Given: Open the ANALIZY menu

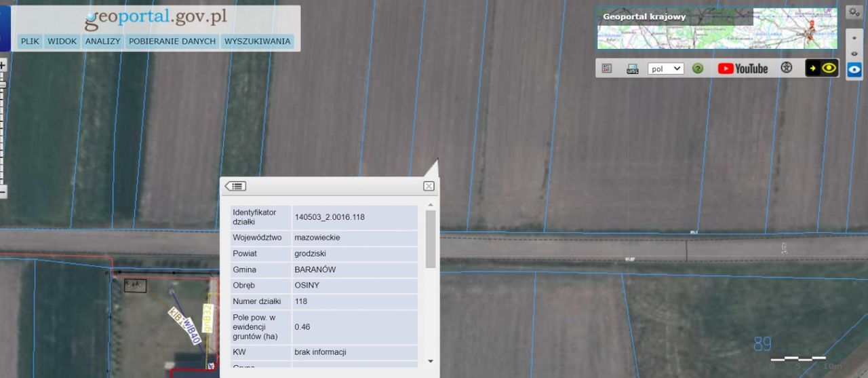Looking at the screenshot, I should tap(102, 41).
